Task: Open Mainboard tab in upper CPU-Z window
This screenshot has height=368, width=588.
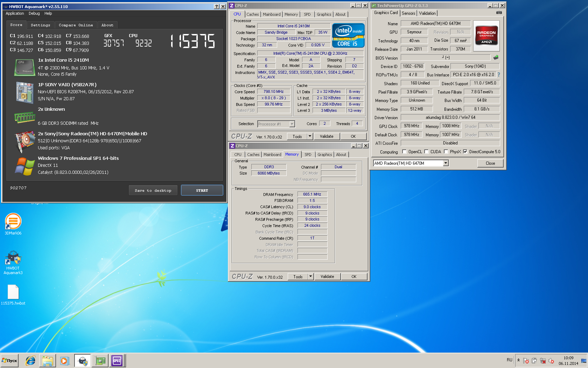Action: point(272,14)
